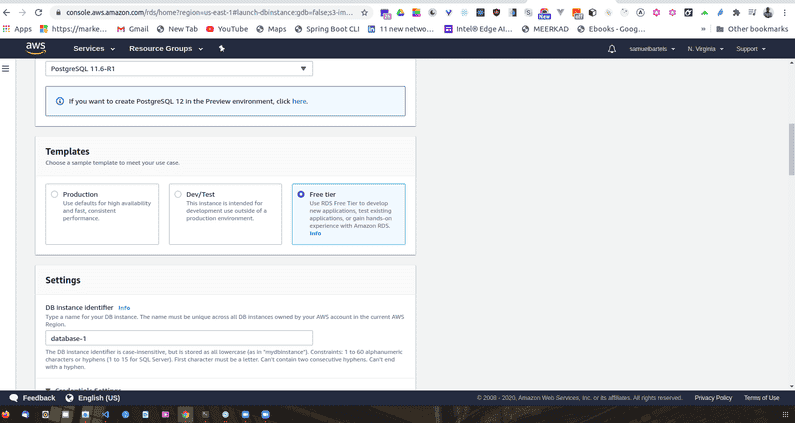Open the MEERKAD bookmark
The height and width of the screenshot is (423, 795).
click(545, 29)
